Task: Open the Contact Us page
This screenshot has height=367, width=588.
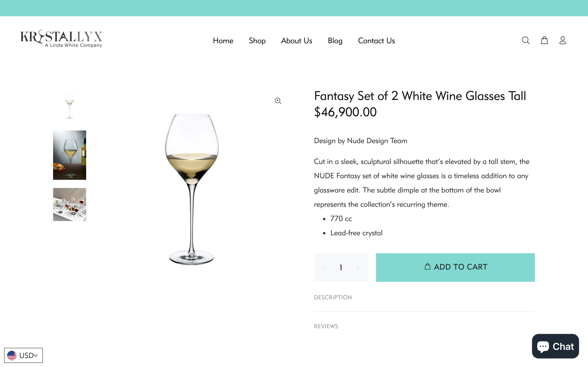Action: (376, 41)
